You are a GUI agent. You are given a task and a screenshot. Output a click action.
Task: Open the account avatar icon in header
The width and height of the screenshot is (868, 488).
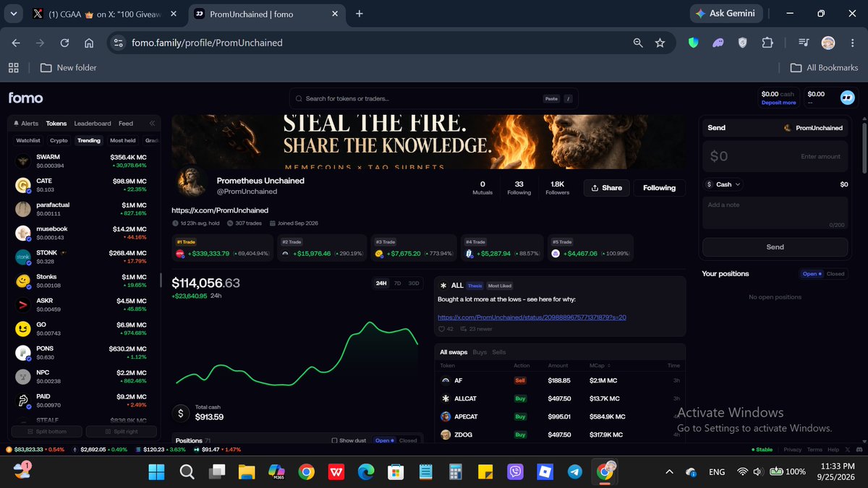(847, 98)
